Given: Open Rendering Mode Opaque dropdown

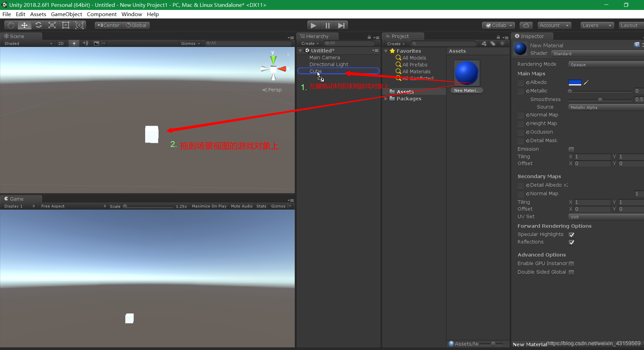Looking at the screenshot, I should (606, 65).
